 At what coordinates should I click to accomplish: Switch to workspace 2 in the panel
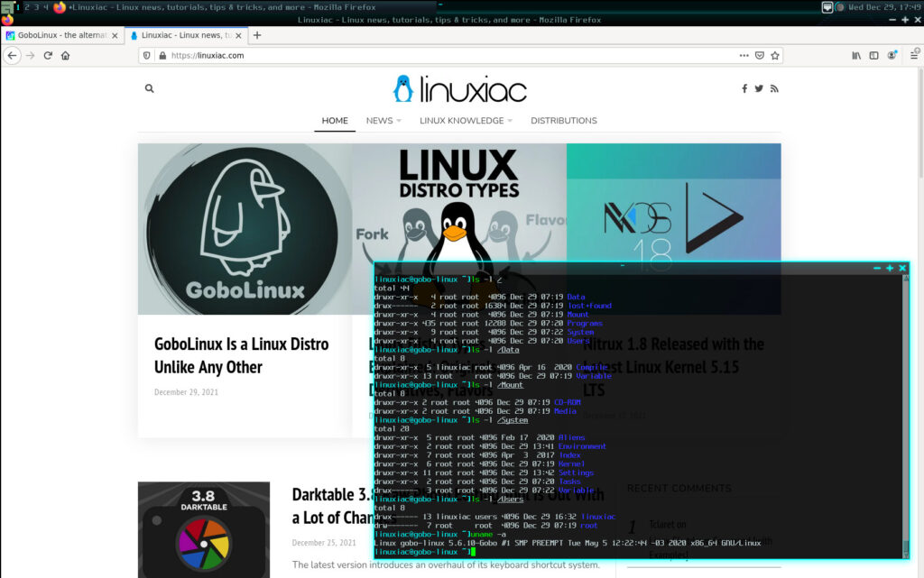(26, 7)
